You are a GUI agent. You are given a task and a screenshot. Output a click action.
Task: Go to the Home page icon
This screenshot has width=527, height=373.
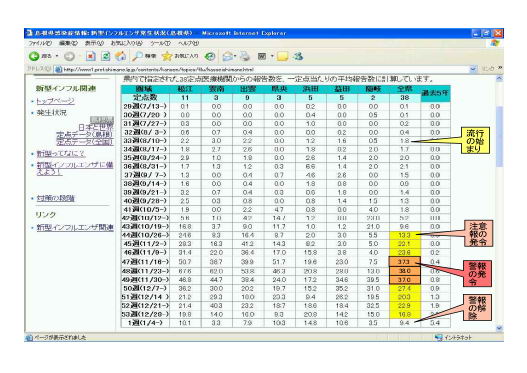pyautogui.click(x=121, y=56)
